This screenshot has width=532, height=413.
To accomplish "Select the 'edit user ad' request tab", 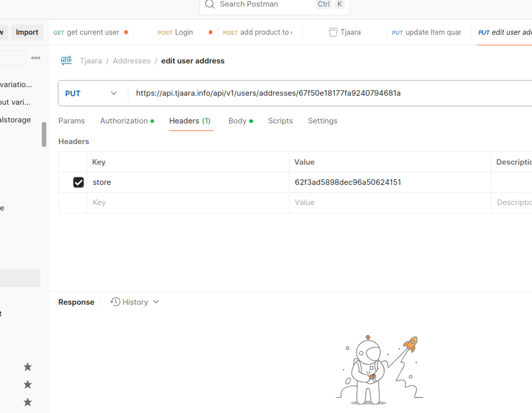I will pyautogui.click(x=505, y=32).
